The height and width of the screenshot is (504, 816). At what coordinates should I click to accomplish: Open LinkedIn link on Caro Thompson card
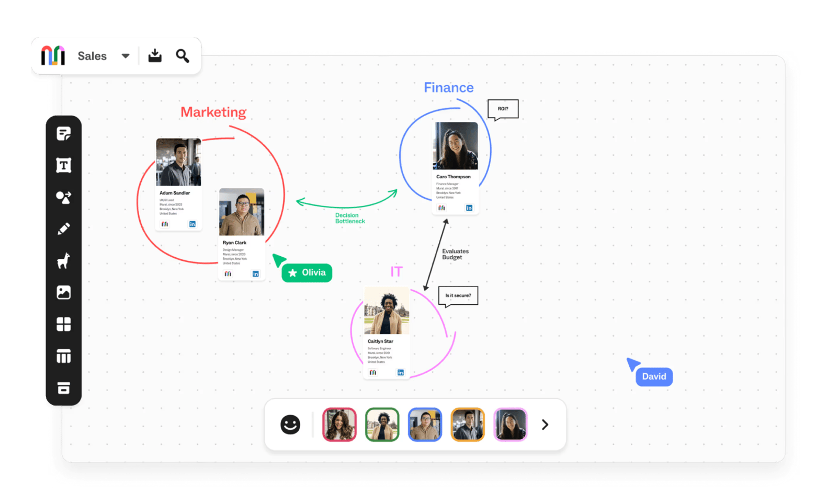pos(469,208)
